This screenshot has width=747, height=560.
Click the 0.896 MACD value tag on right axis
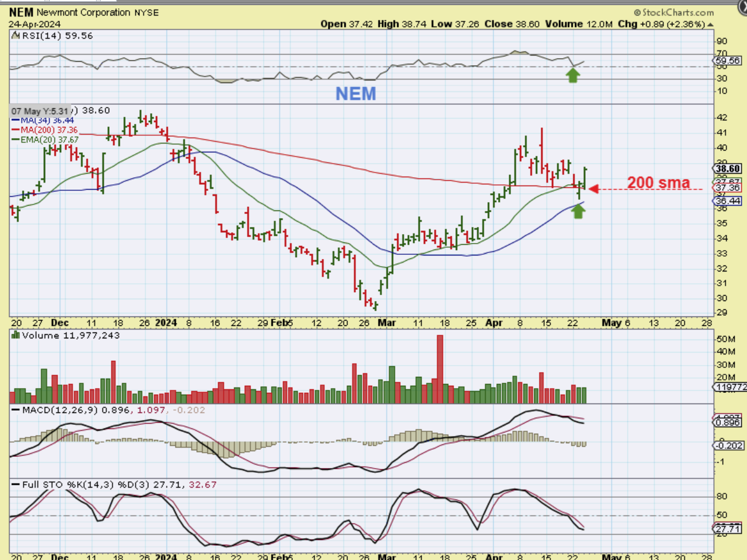tap(728, 424)
